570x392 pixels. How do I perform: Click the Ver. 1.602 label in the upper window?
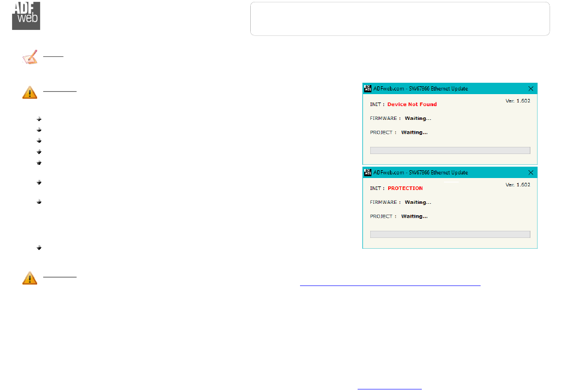[x=518, y=101]
